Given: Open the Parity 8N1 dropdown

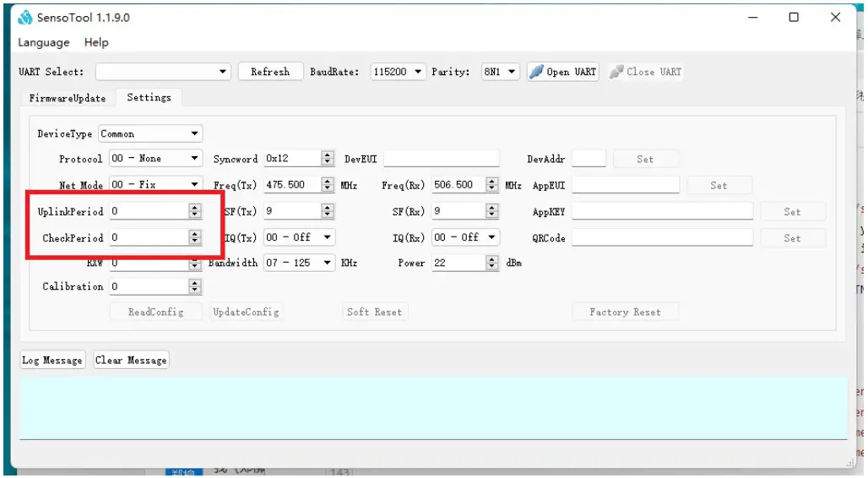Looking at the screenshot, I should (500, 72).
